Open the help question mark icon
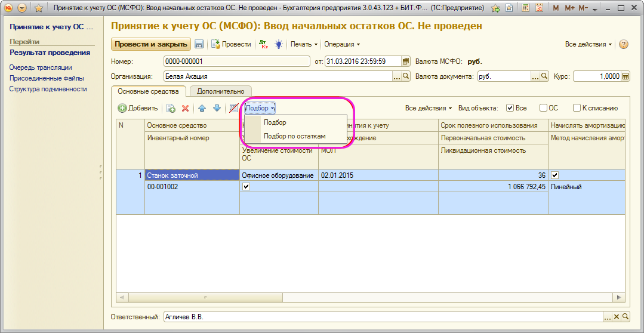The image size is (644, 333). pos(624,44)
